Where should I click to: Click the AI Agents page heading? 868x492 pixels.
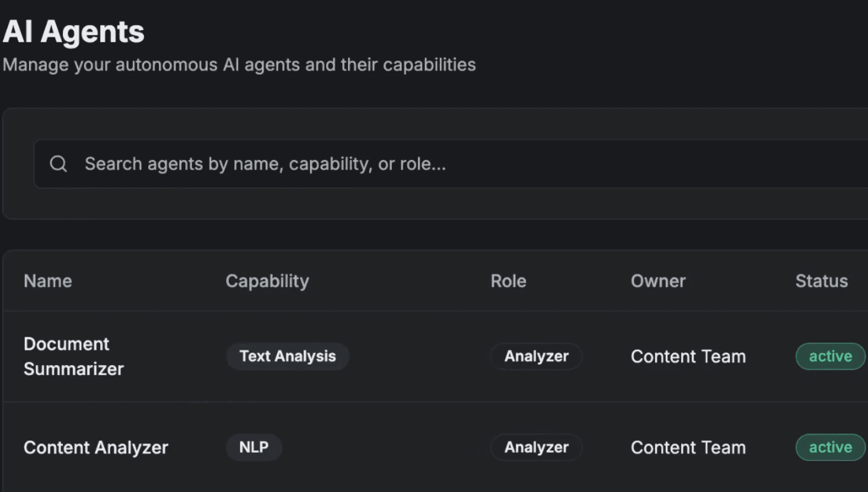(x=74, y=31)
